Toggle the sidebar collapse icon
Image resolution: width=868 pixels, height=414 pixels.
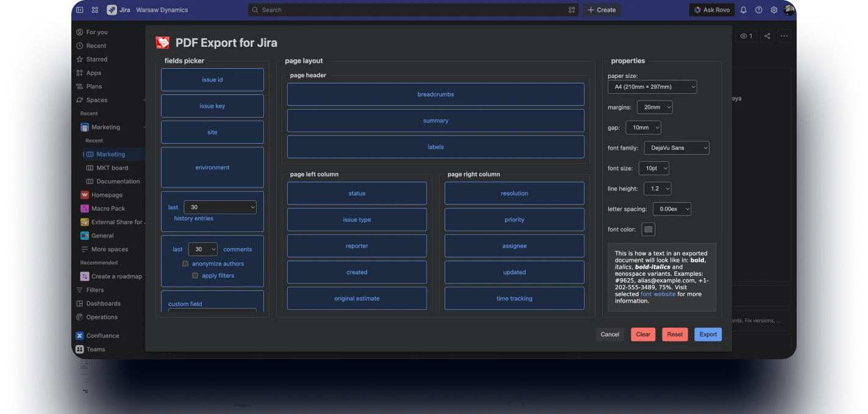click(x=80, y=10)
